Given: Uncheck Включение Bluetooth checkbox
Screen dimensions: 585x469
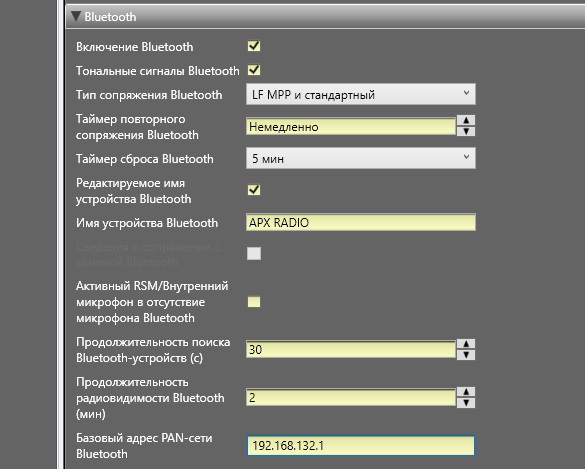Looking at the screenshot, I should coord(254,46).
